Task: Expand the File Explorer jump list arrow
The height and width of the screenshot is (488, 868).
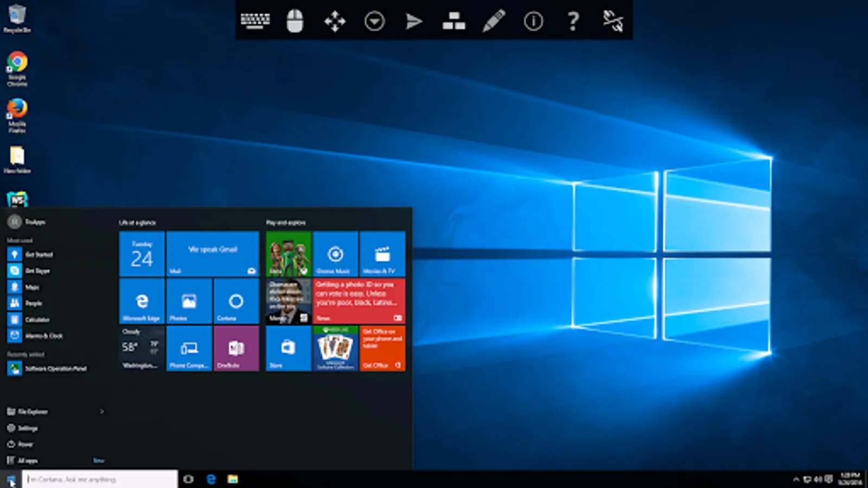Action: (101, 412)
